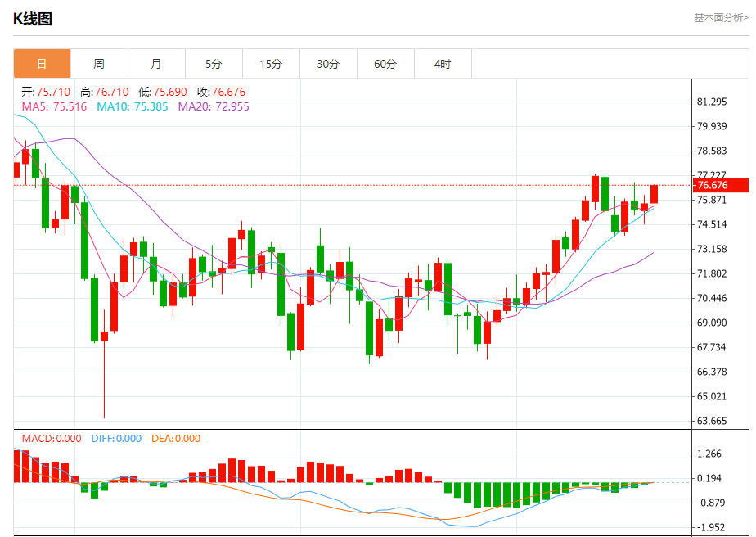Click the latest red candlestick at far right
Viewport: 756px width, 537px height.
tap(655, 194)
